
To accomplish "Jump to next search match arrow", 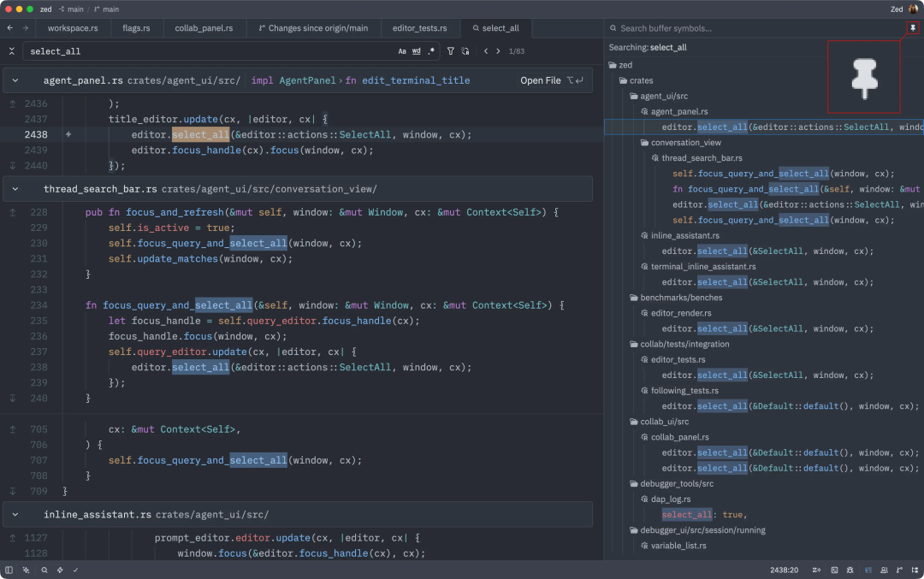I will point(498,51).
